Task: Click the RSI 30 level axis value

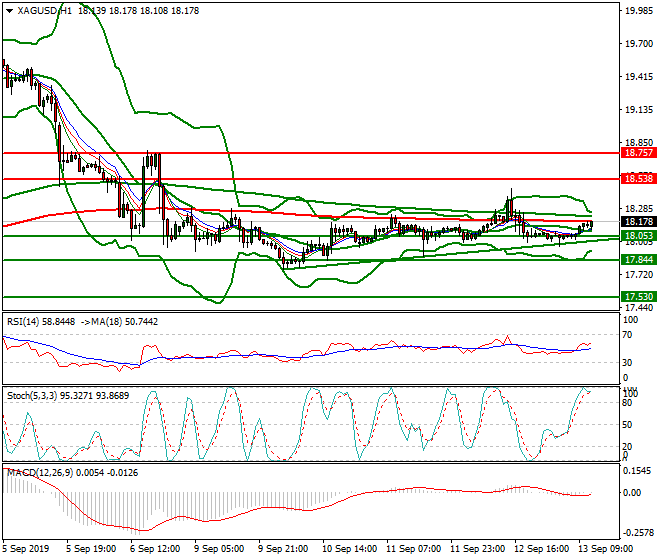Action: click(627, 363)
